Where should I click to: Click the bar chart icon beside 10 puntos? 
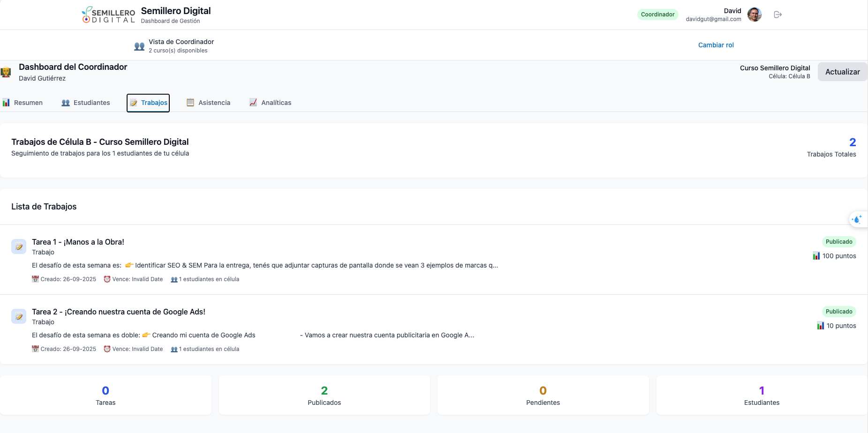(821, 326)
